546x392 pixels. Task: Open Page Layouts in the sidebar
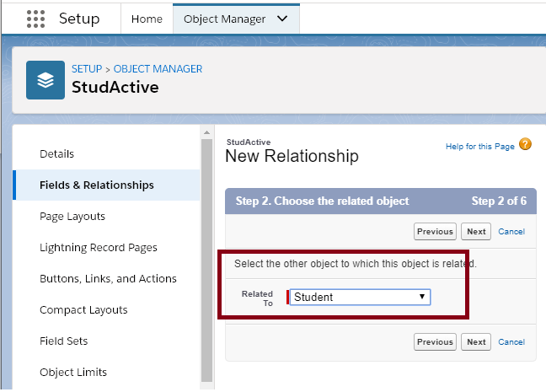pyautogui.click(x=72, y=217)
